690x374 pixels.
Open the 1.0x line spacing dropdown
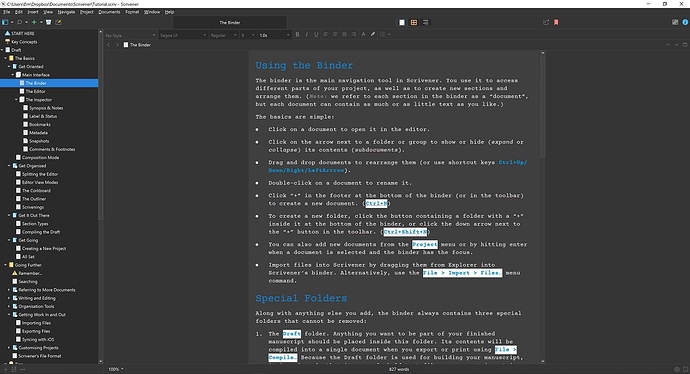tap(275, 35)
